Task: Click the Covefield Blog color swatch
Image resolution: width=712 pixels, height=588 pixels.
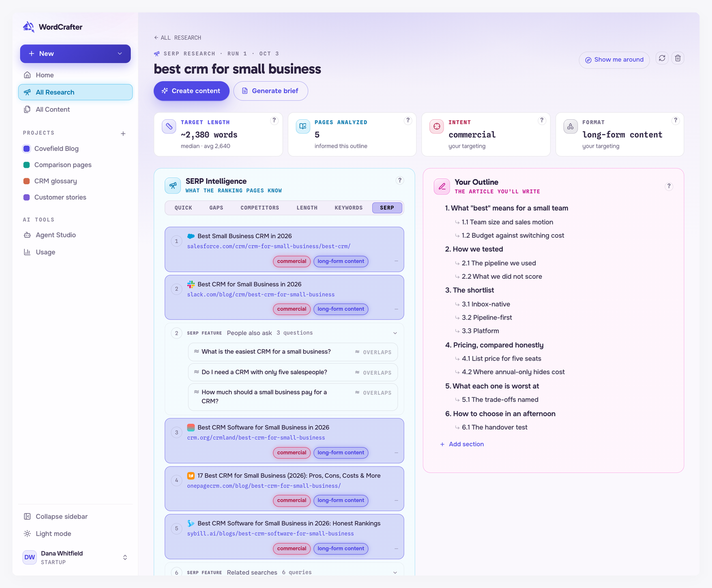Action: click(27, 149)
